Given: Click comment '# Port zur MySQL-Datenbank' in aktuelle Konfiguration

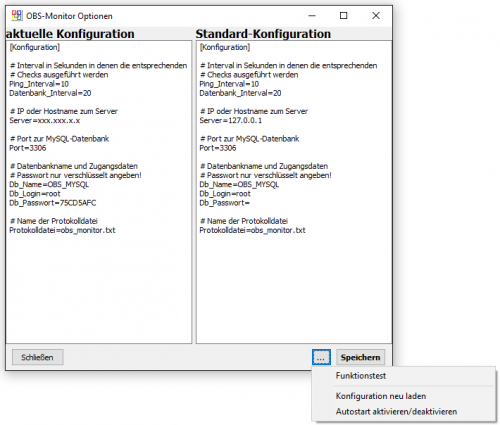Looking at the screenshot, I should coord(59,139).
